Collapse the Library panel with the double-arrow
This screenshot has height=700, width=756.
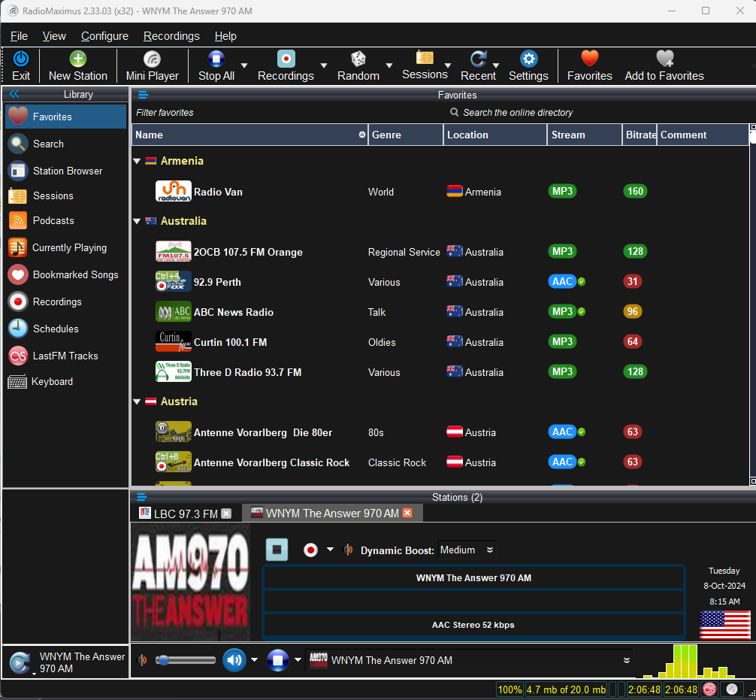point(14,93)
